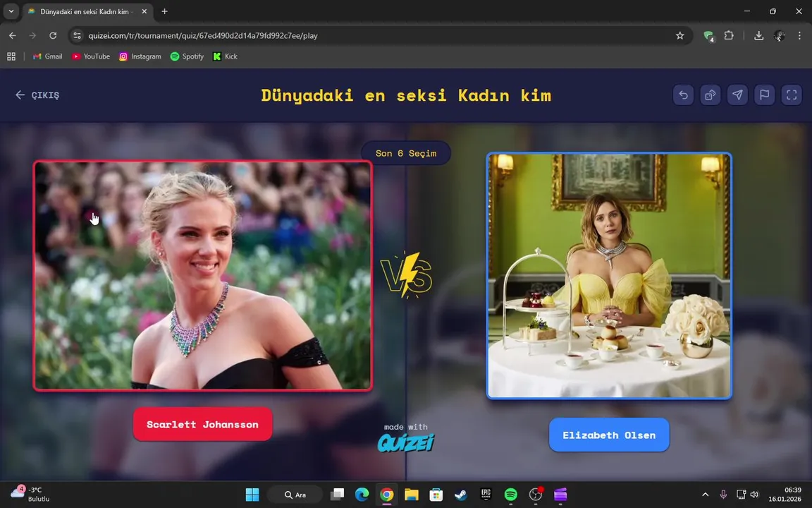
Task: Share the quiz via paper plane icon
Action: 737,95
